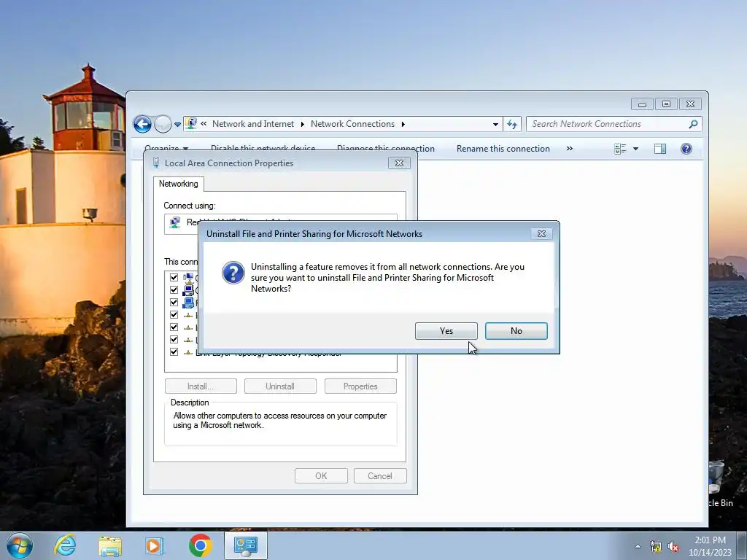Viewport: 747px width, 560px height.
Task: Open the address bar history dropdown
Action: click(x=495, y=124)
